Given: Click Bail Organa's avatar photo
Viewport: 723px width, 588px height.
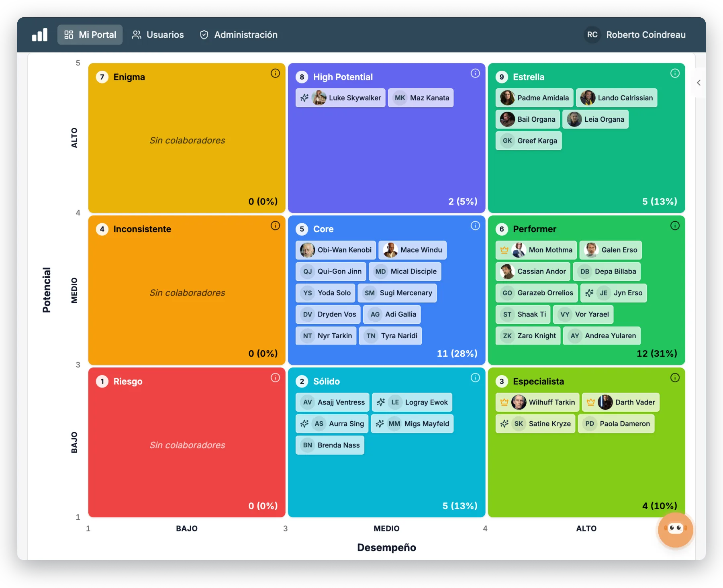Looking at the screenshot, I should pos(507,119).
